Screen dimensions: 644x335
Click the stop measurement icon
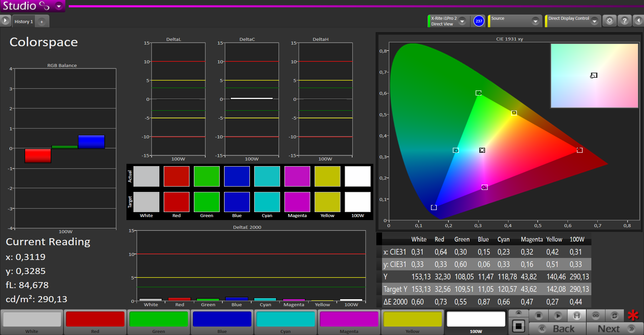pos(539,316)
